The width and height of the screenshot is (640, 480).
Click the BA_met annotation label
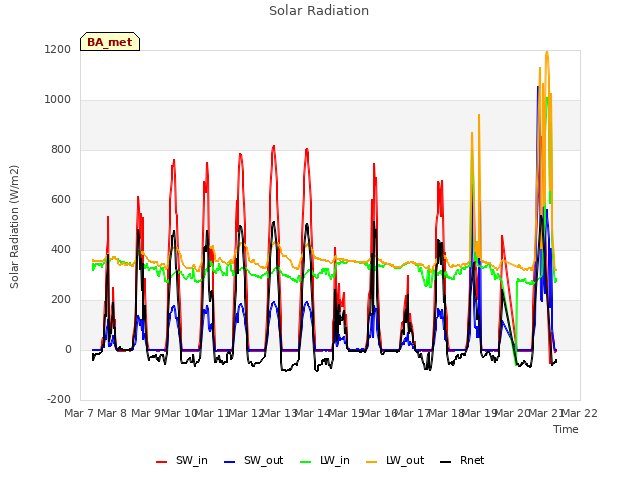[x=110, y=42]
